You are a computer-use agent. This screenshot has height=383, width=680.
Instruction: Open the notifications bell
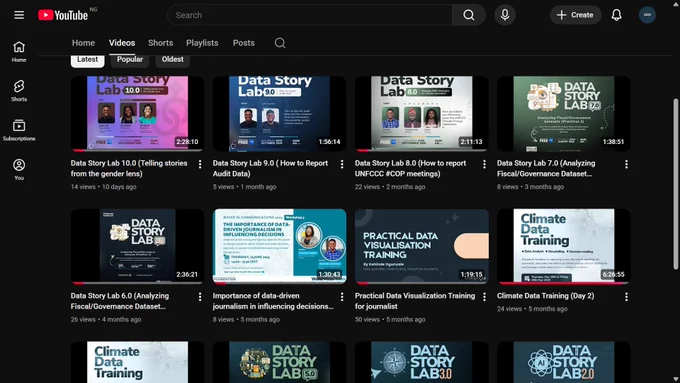pos(616,15)
